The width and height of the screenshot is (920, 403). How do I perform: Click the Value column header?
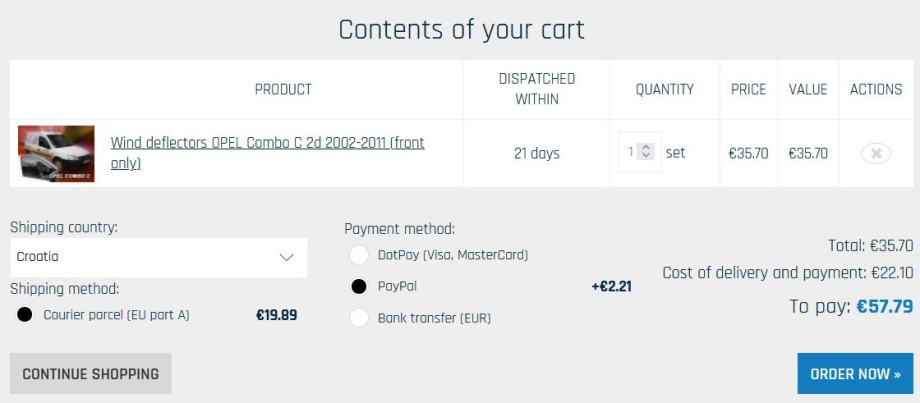coord(807,90)
